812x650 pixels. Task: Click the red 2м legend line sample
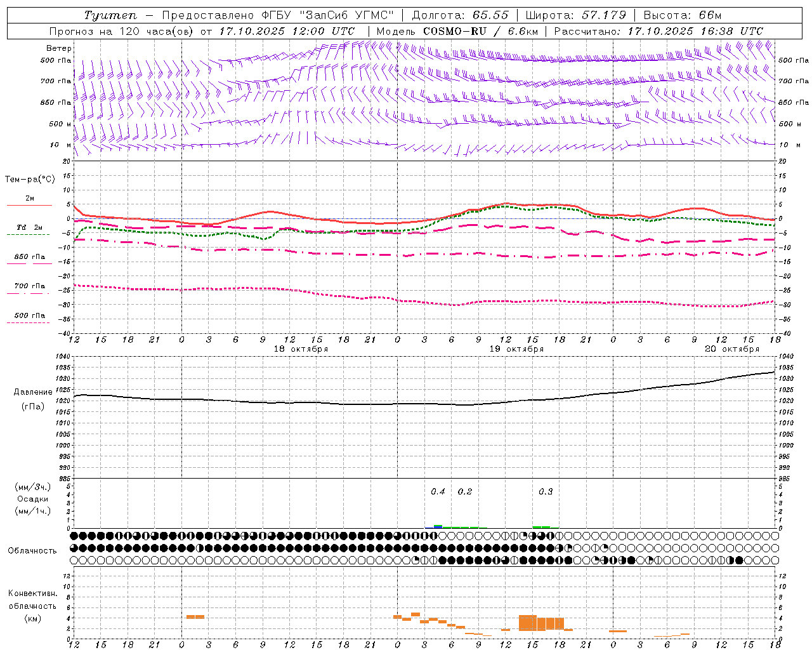29,205
